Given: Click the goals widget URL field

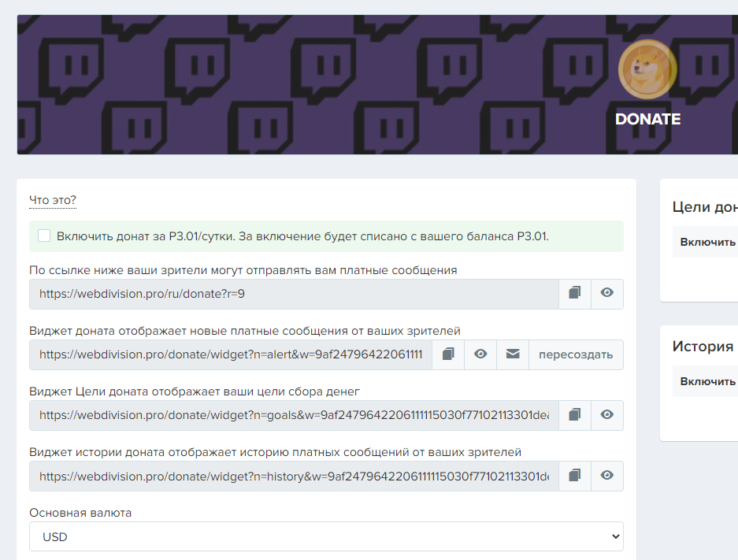Looking at the screenshot, I should pos(294,415).
